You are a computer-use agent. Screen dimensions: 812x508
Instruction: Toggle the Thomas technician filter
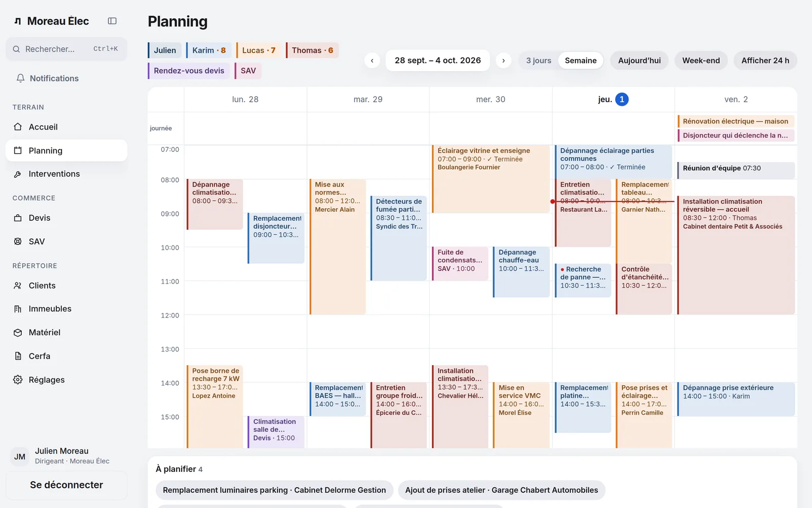click(x=312, y=50)
